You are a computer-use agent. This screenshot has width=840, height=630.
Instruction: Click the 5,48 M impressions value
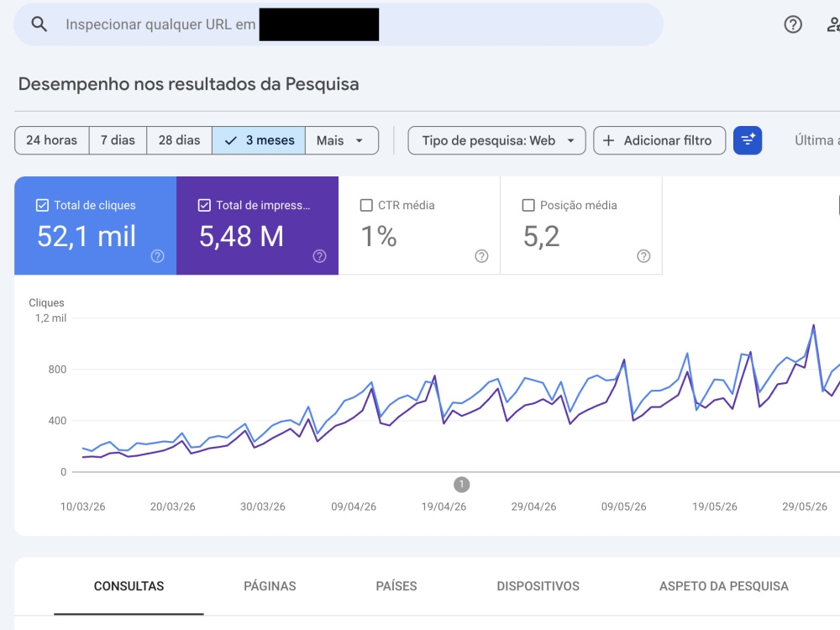(241, 236)
